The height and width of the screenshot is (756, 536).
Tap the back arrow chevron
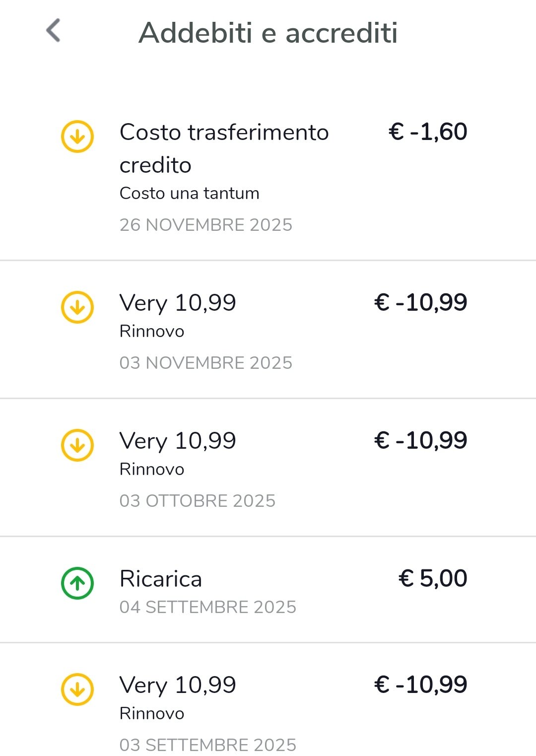(x=54, y=31)
